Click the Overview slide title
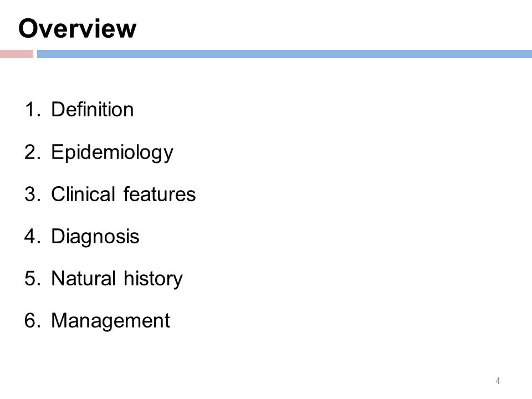Screen dimensions: 532x399 pyautogui.click(x=78, y=28)
